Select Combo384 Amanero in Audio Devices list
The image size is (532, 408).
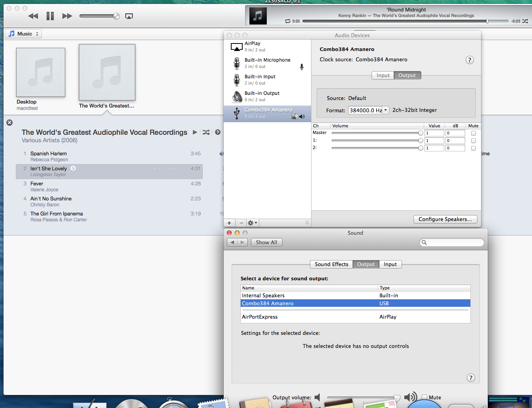point(268,113)
